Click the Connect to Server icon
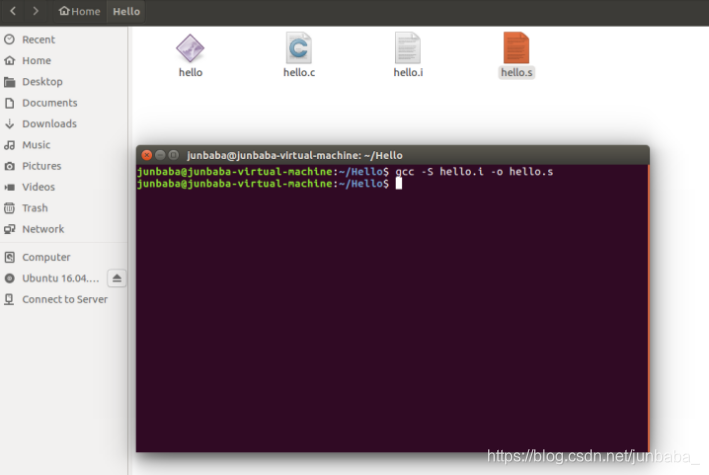709x475 pixels. pos(9,299)
